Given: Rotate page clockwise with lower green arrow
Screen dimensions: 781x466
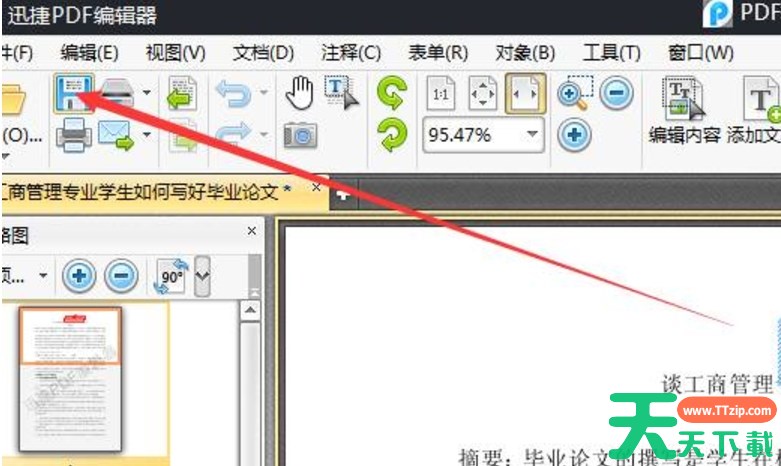Looking at the screenshot, I should click(x=392, y=134).
